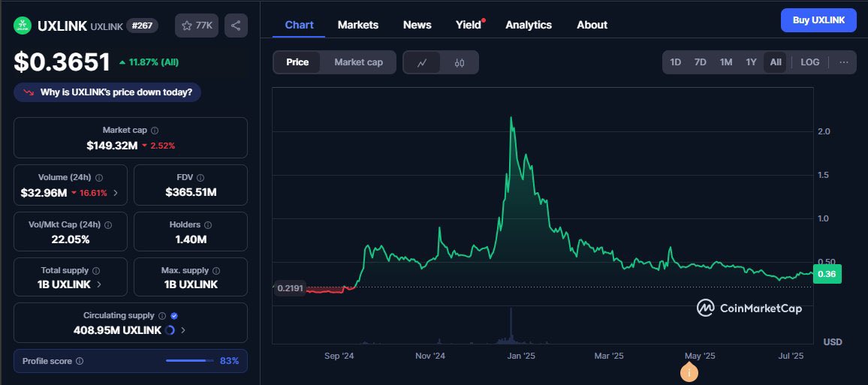Click the 22.05% Vol/Mkt Cap value

coord(71,240)
